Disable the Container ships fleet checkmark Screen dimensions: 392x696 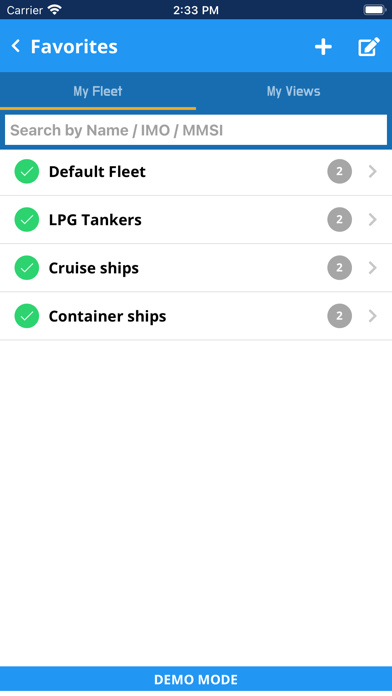[x=27, y=316]
